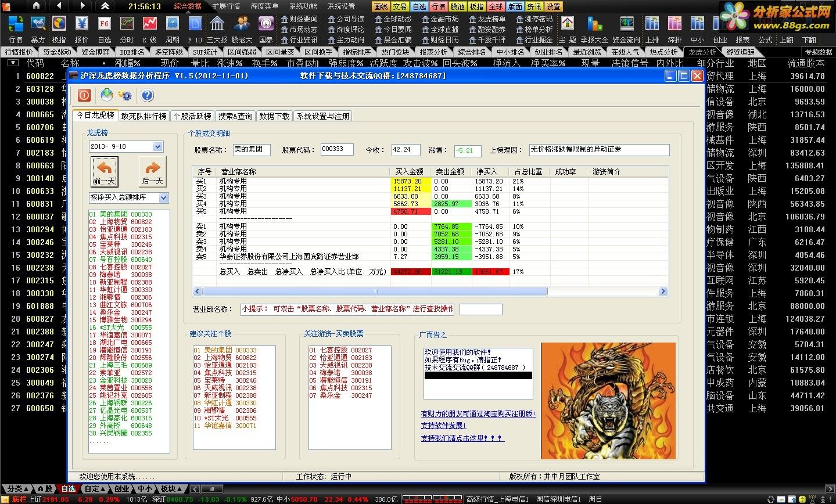Viewport: 836px width, 504px height.
Task: Go back with the left arrow button
Action: [x=59, y=6]
